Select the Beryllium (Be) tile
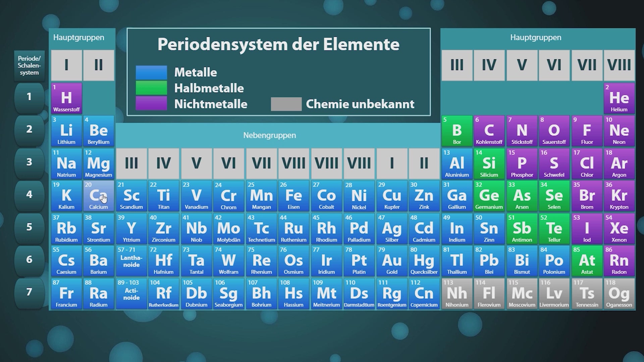 (x=99, y=131)
